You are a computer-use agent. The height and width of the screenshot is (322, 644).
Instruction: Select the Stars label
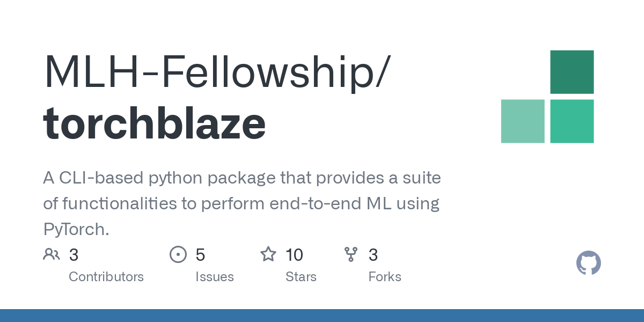click(301, 277)
